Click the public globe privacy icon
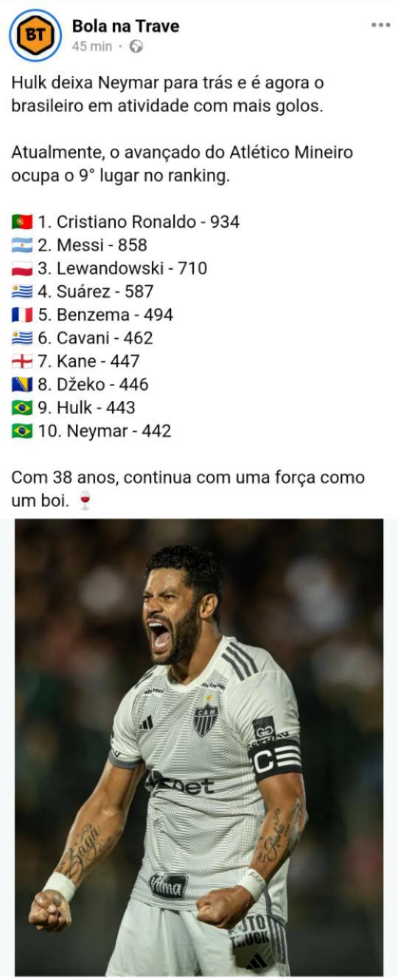The width and height of the screenshot is (398, 980). pos(136,46)
